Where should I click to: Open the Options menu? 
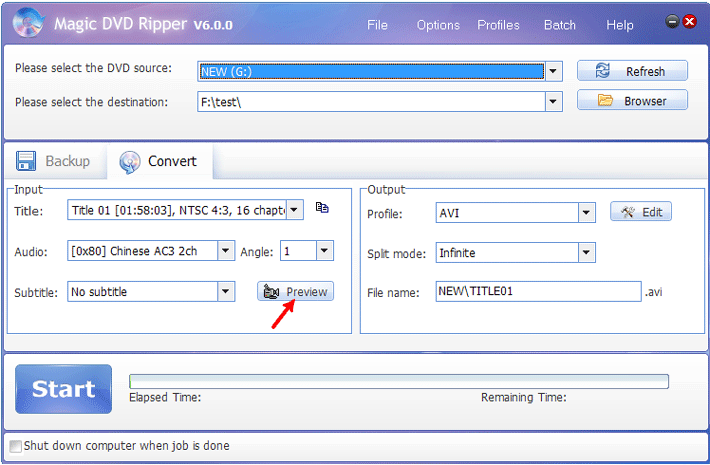438,25
